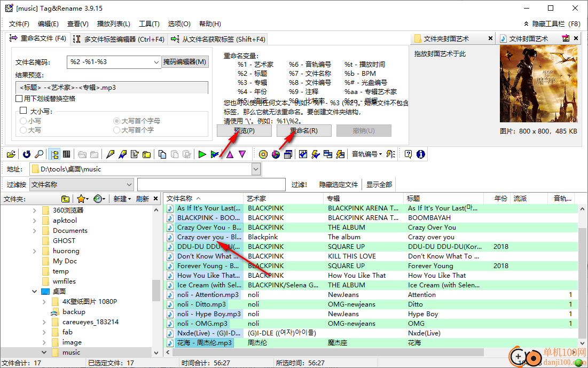Click the album cover art thumbnail
Viewport: 588px width, 368px height.
coord(538,84)
